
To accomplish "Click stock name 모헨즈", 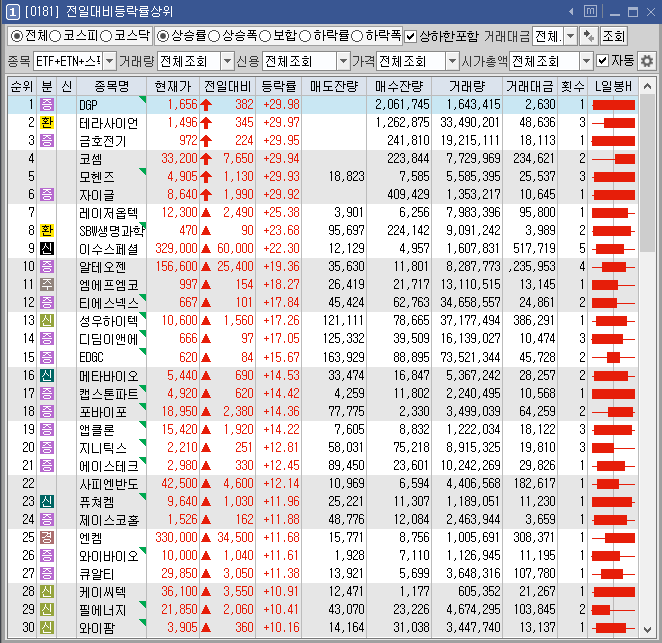I will [97, 176].
